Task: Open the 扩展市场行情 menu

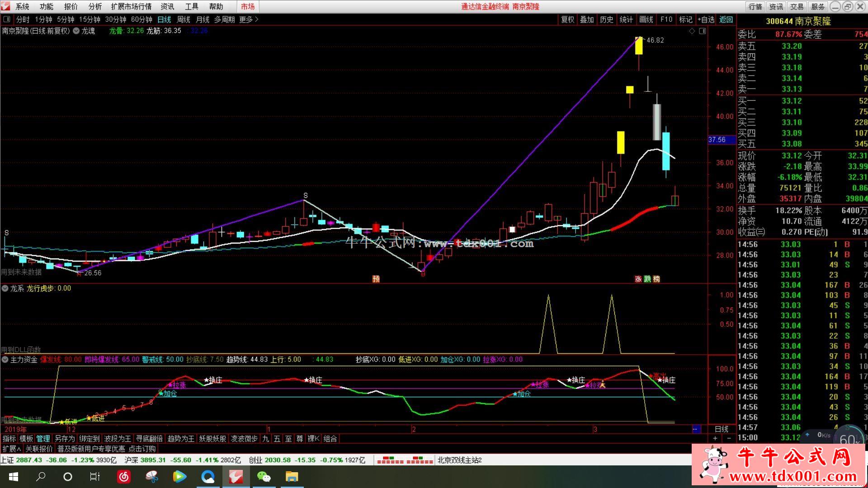Action: point(131,6)
